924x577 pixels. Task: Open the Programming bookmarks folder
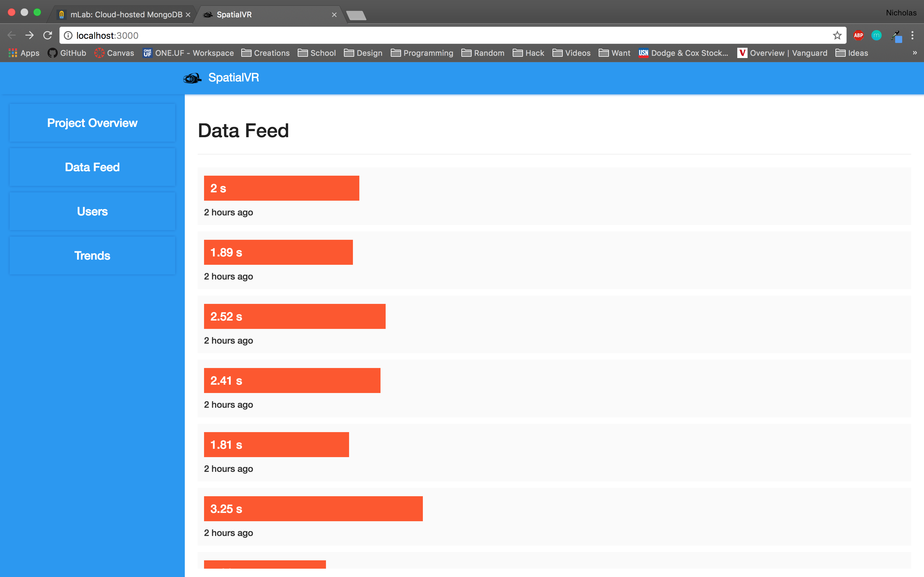[x=422, y=53]
